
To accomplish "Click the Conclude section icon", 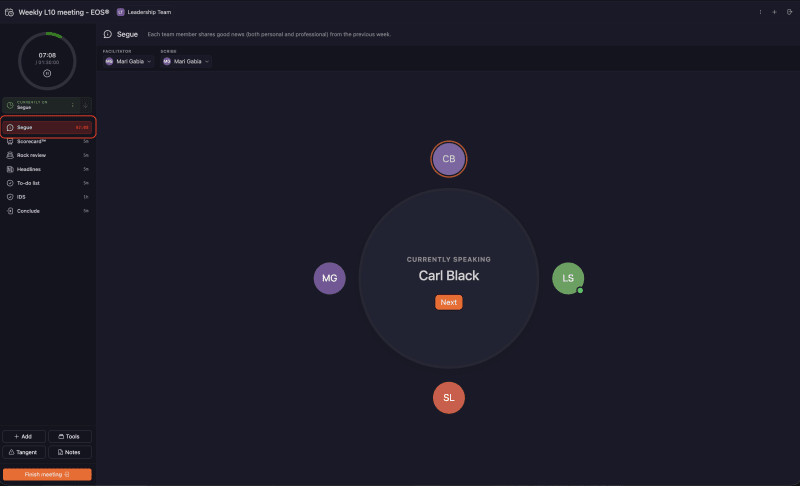I will tap(10, 211).
